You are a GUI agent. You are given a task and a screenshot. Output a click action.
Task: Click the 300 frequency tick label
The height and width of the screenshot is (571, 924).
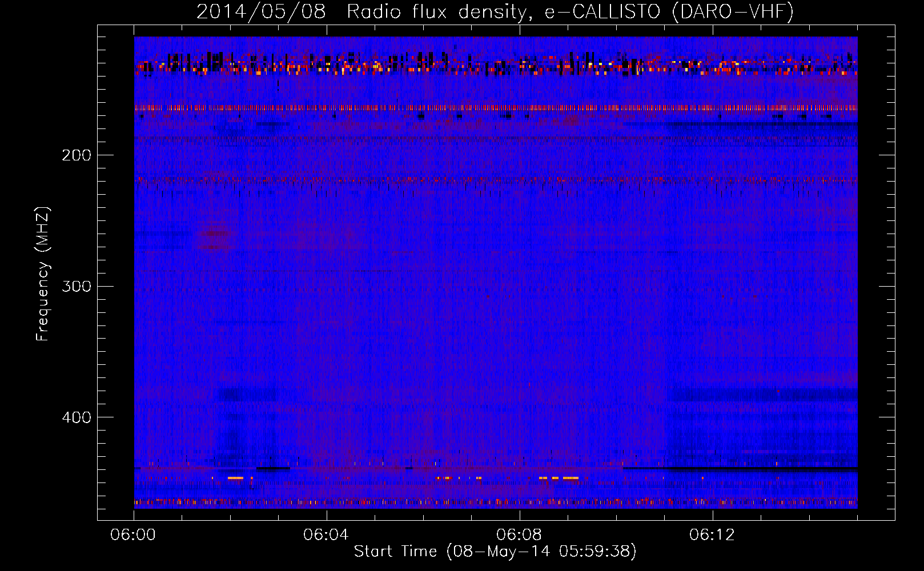pos(77,286)
